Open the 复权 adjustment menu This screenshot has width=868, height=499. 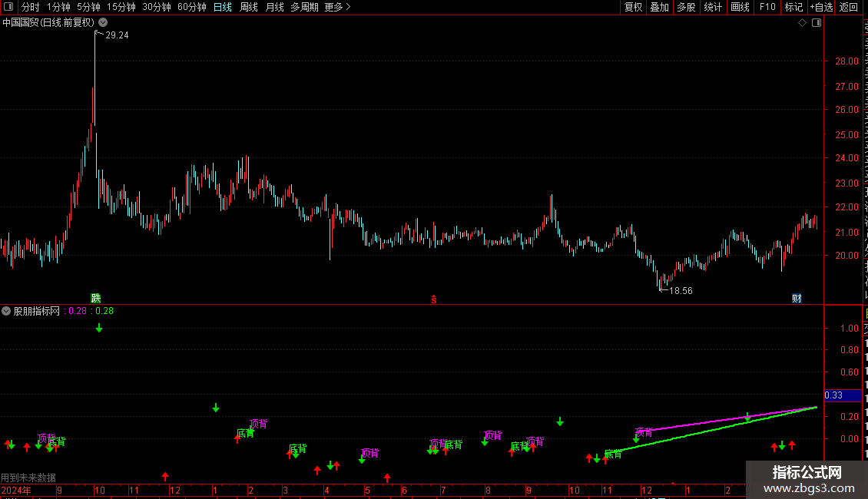coord(633,7)
